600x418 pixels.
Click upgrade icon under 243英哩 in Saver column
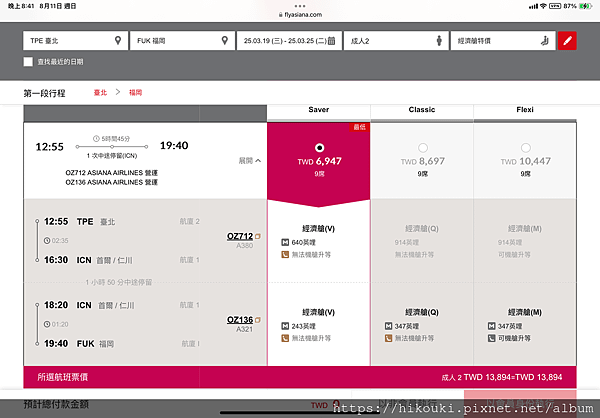coord(285,338)
